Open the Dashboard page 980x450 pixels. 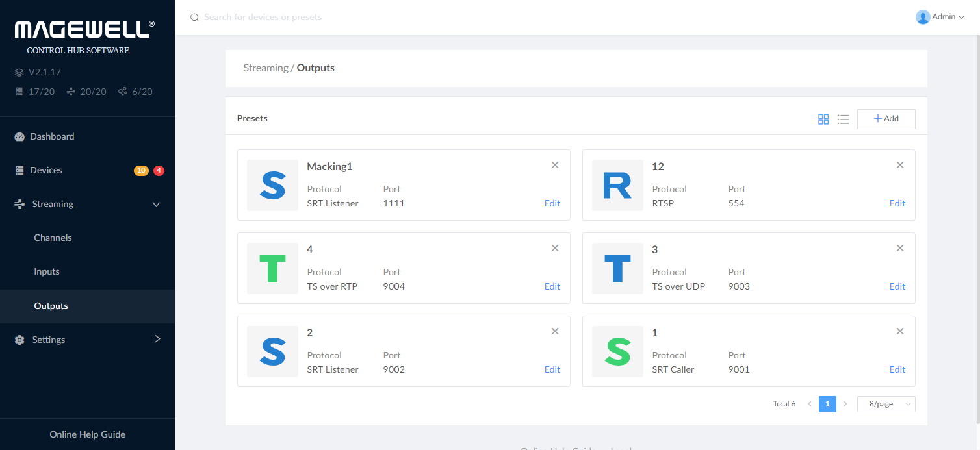pyautogui.click(x=52, y=136)
